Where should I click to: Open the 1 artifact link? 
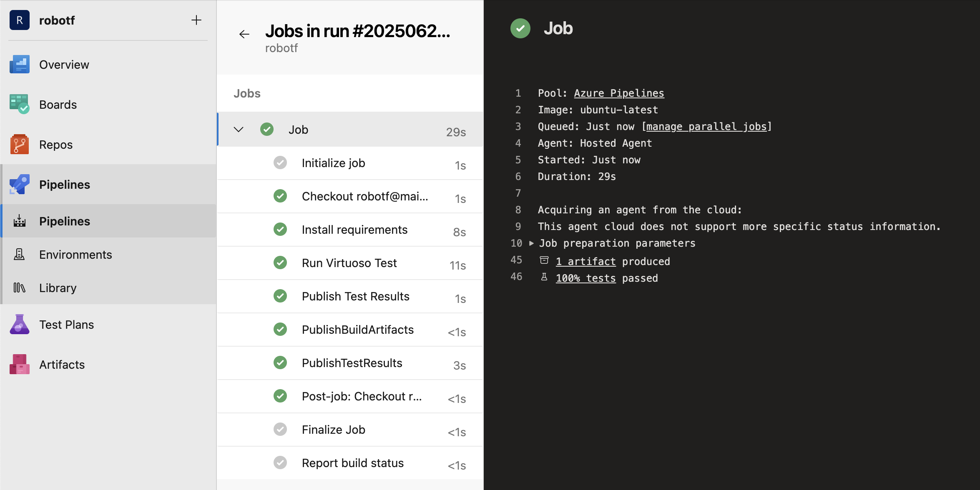[585, 262]
